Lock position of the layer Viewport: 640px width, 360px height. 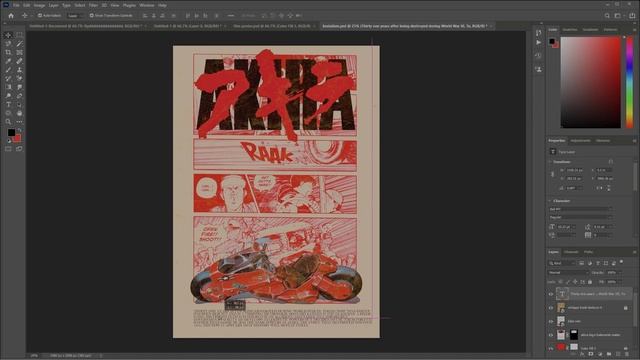575,282
